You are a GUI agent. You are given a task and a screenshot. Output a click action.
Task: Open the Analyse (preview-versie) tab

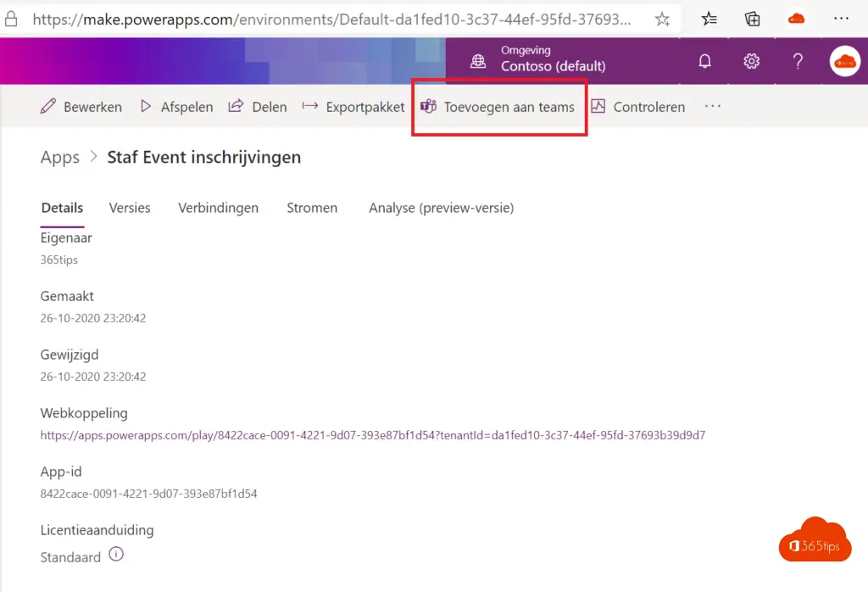click(441, 209)
